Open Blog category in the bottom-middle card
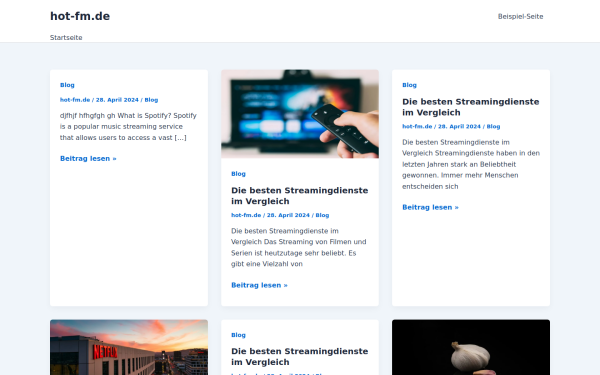This screenshot has height=375, width=600. tap(238, 335)
